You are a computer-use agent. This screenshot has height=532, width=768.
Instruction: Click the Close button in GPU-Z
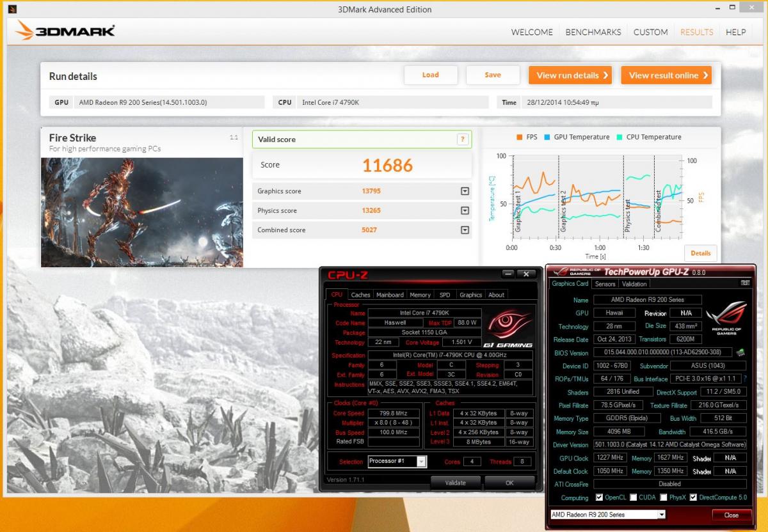coord(732,515)
